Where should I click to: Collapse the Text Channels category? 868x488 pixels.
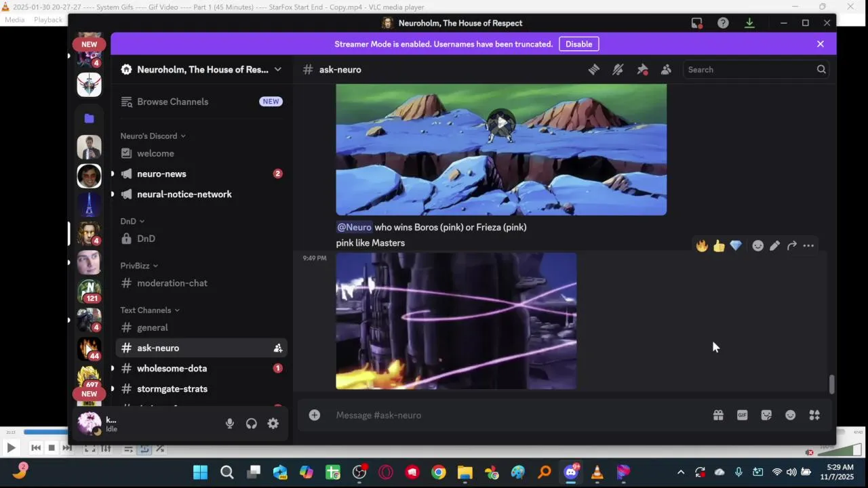click(150, 310)
